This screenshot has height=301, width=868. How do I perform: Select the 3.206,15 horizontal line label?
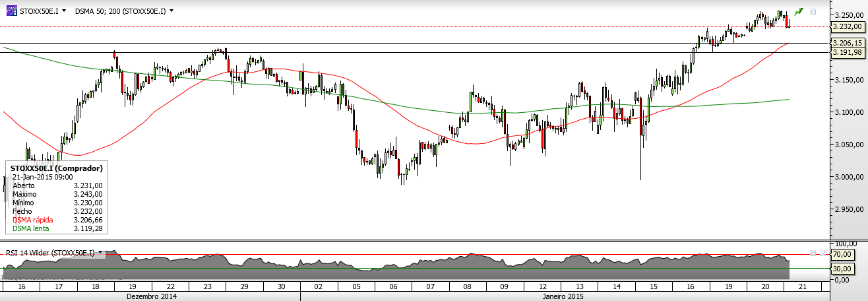pyautogui.click(x=848, y=43)
